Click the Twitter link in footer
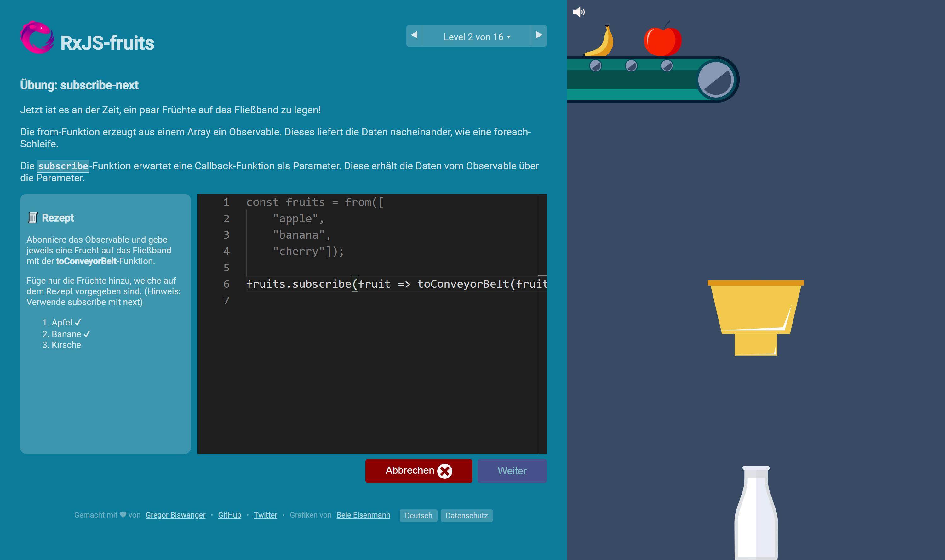 [265, 515]
